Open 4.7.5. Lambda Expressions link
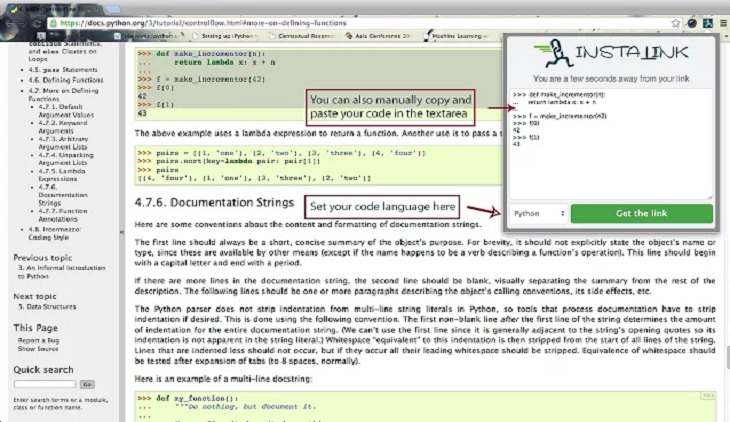The height and width of the screenshot is (422, 730). coord(61,175)
